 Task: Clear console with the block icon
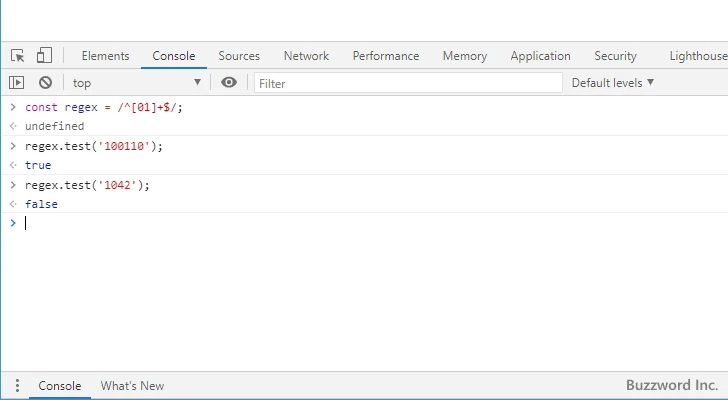[x=45, y=83]
